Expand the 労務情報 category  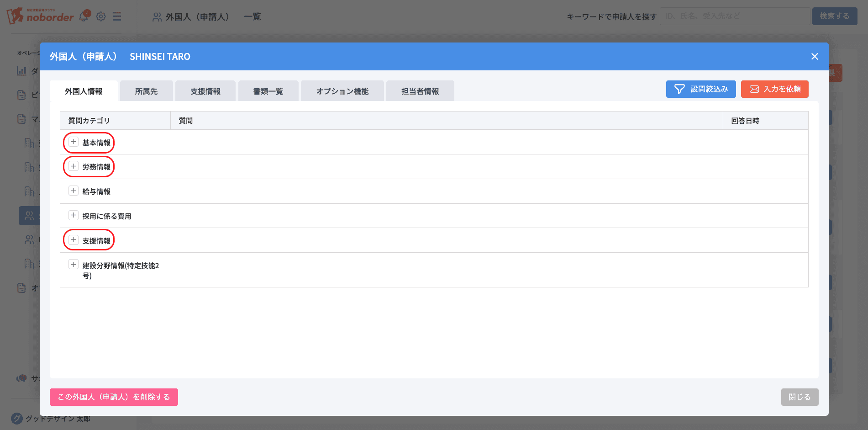73,166
